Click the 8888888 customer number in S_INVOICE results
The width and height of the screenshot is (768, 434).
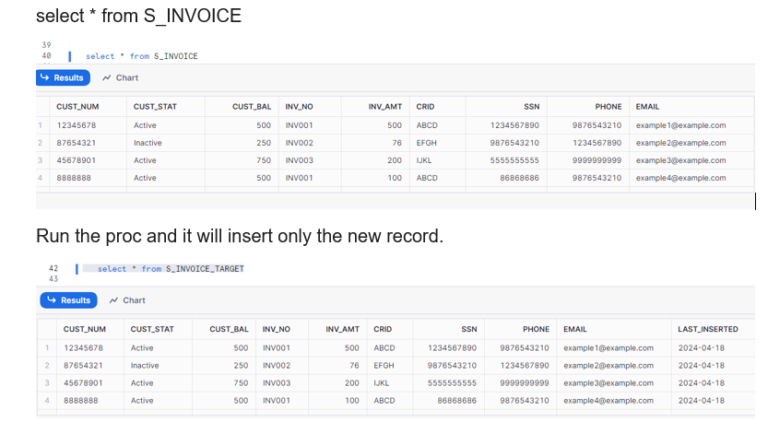coord(74,178)
